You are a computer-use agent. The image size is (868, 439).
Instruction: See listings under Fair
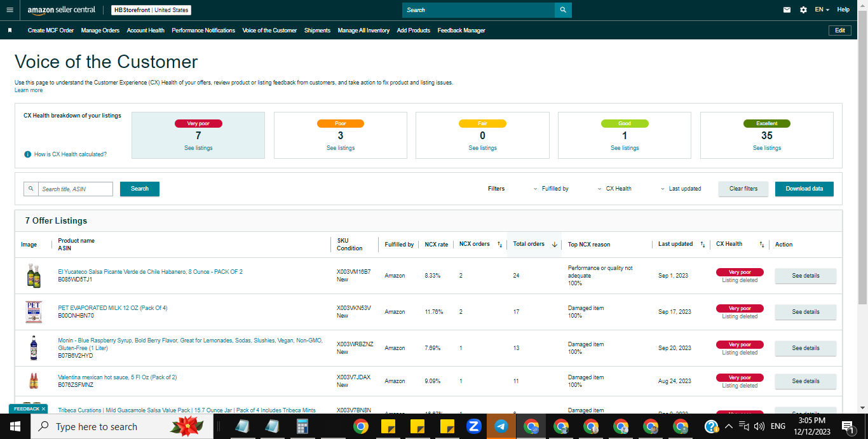tap(482, 148)
